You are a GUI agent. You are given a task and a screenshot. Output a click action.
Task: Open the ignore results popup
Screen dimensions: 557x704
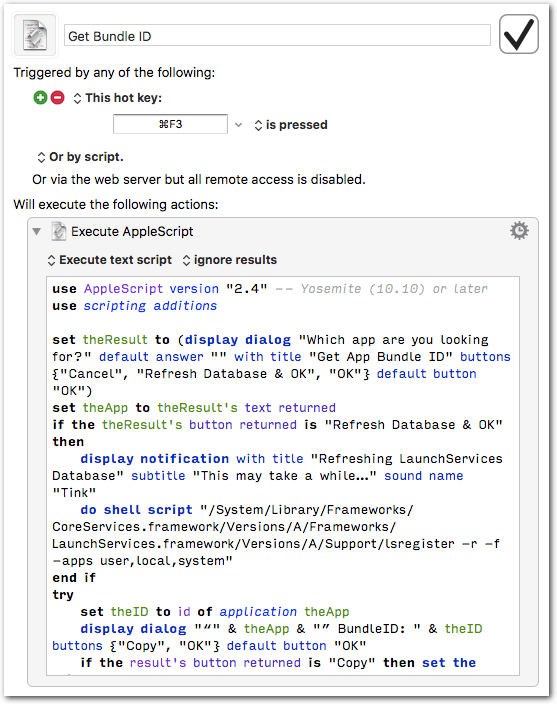[x=229, y=260]
